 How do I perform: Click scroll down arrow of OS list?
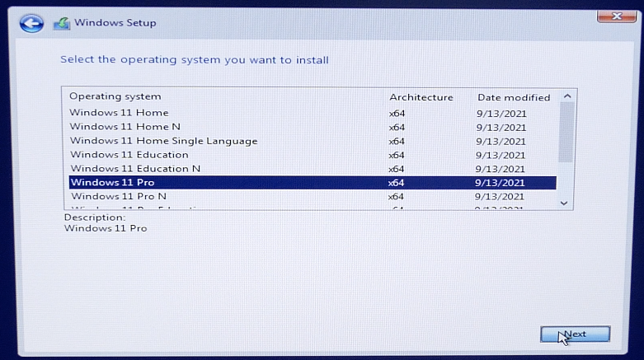(x=564, y=203)
